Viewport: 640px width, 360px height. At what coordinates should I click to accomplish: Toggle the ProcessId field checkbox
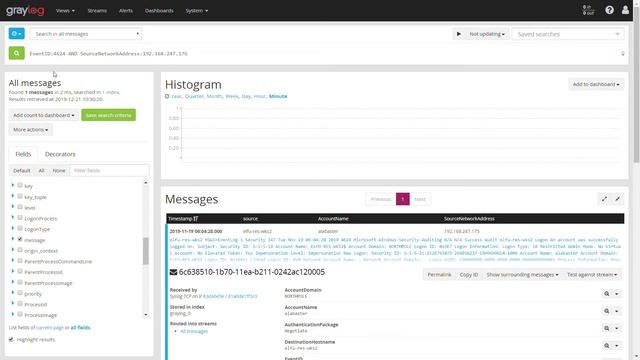pos(20,304)
